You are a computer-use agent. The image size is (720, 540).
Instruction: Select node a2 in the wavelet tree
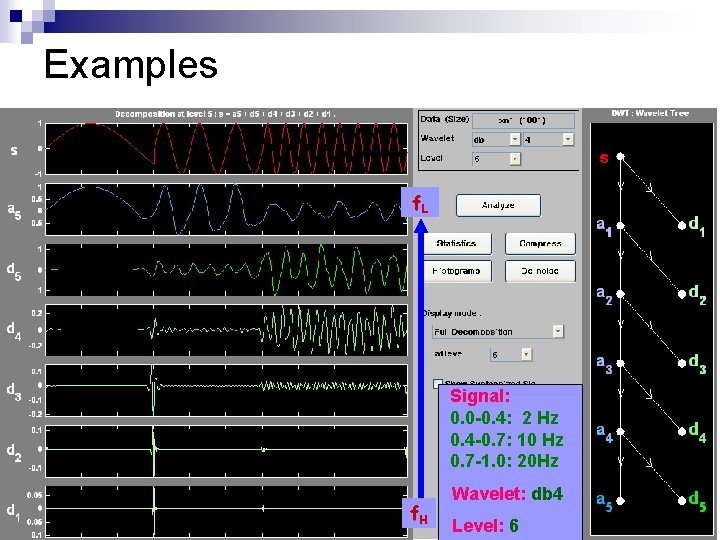pos(620,294)
